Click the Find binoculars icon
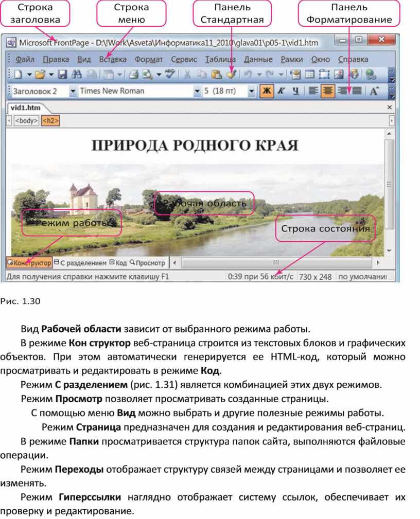The image size is (420, 519). pyautogui.click(x=77, y=75)
